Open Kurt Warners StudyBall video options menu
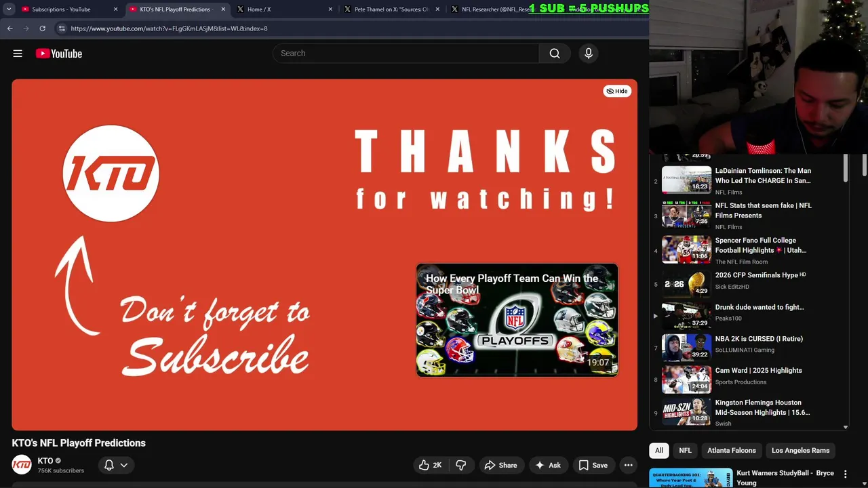The image size is (868, 488). pyautogui.click(x=846, y=474)
